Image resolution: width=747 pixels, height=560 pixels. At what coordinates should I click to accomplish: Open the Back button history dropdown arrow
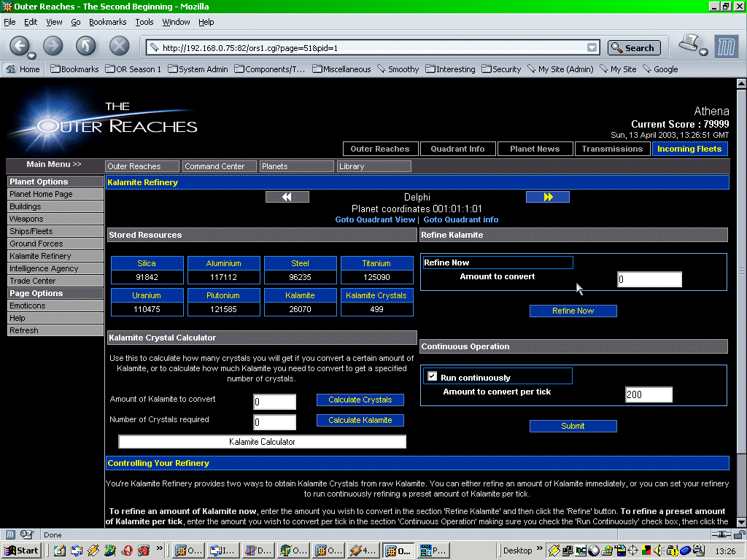point(32,55)
